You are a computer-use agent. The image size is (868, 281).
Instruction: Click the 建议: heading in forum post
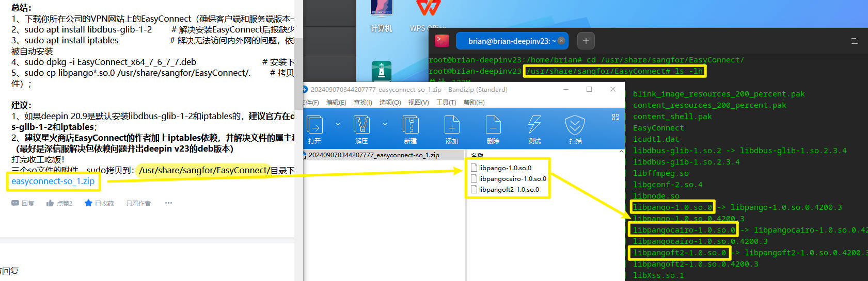tap(22, 105)
